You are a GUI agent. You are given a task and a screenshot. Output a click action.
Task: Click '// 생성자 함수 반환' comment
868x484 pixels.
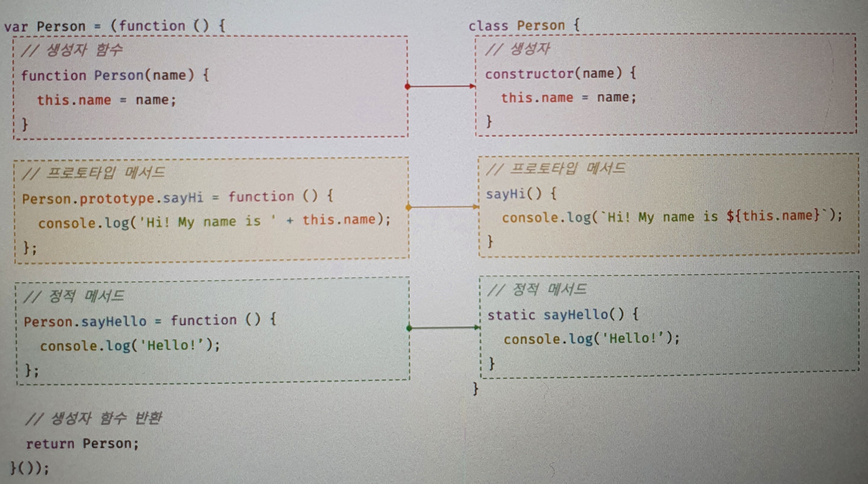(94, 419)
